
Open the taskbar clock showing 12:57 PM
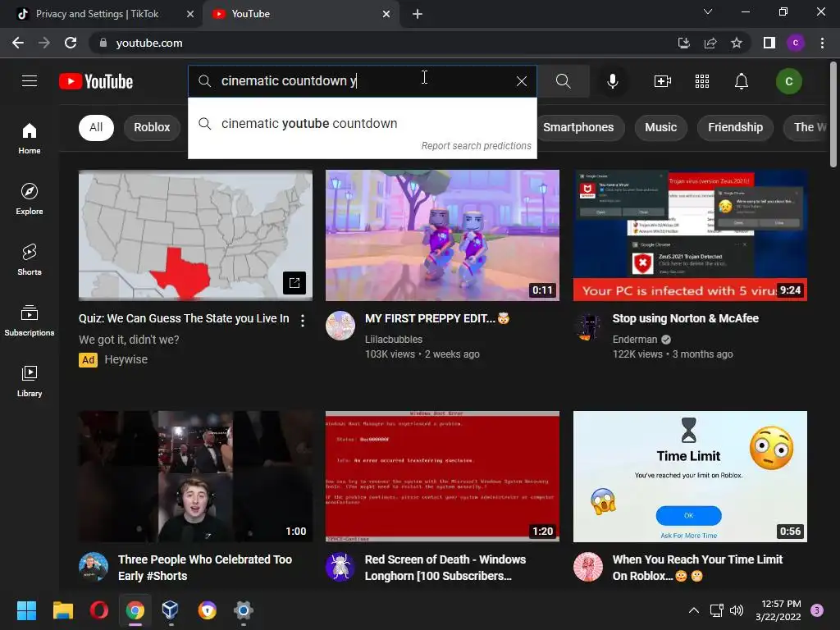tap(778, 610)
